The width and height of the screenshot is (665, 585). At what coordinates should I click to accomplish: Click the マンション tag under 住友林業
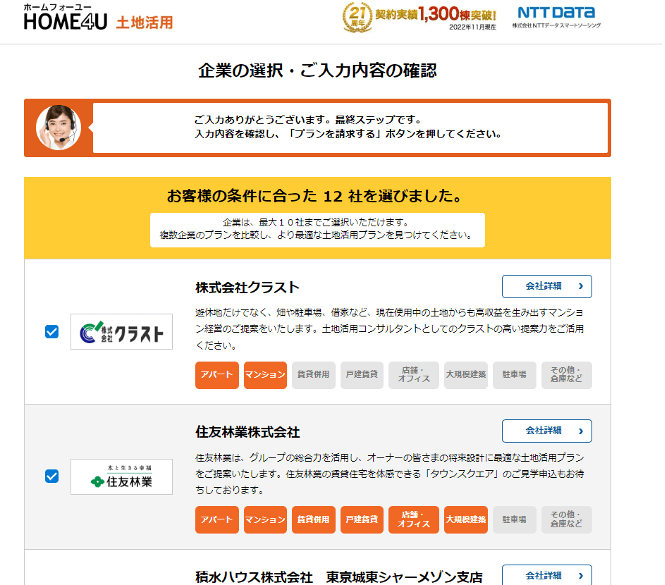tap(265, 520)
